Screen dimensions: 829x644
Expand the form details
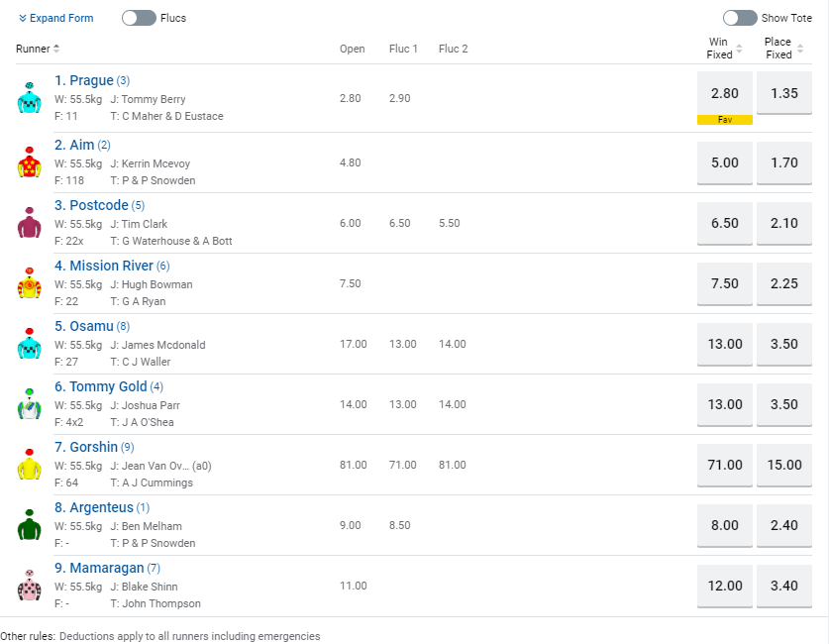point(55,18)
